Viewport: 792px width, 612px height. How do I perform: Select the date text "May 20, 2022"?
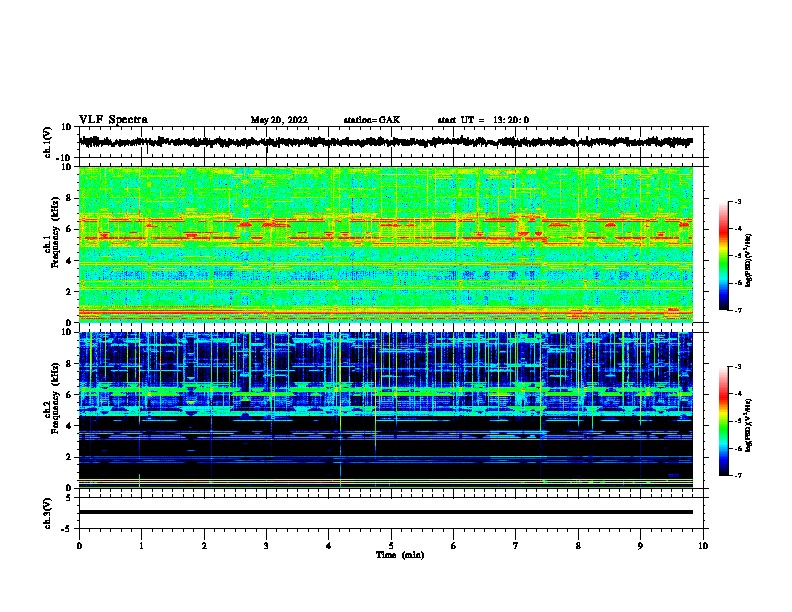click(x=279, y=120)
